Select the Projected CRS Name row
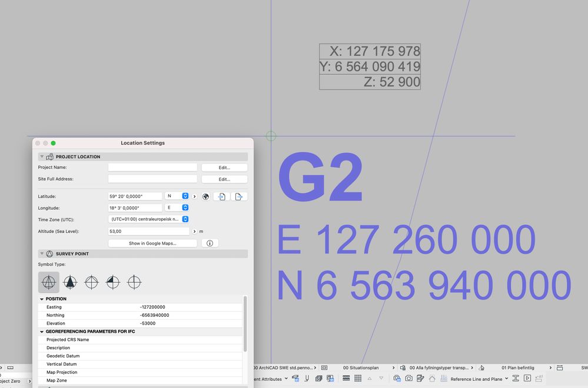Viewport: 588px width, 388px height. pyautogui.click(x=140, y=340)
